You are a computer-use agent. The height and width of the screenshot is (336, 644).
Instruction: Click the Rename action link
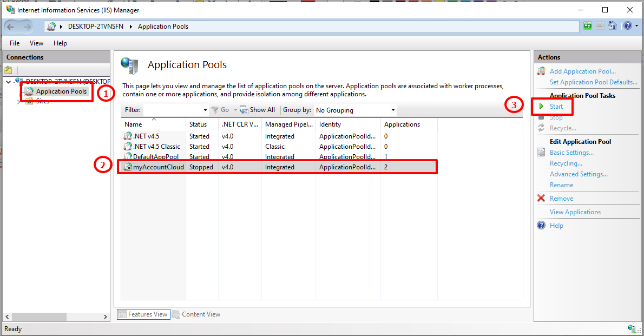click(561, 185)
